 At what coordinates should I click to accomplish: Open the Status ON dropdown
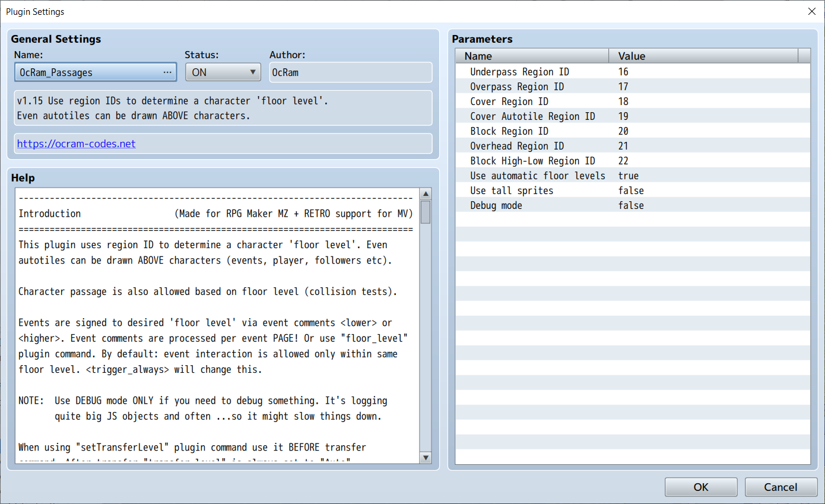coord(223,72)
